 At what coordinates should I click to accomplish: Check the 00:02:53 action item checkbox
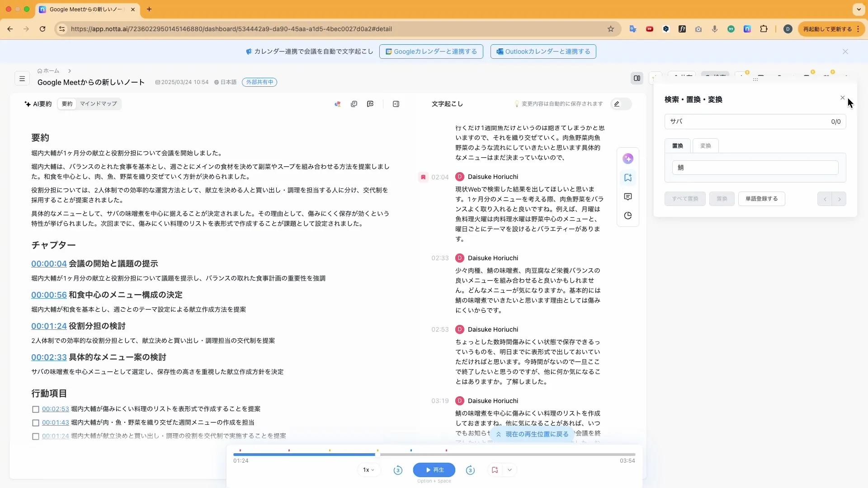pyautogui.click(x=35, y=409)
